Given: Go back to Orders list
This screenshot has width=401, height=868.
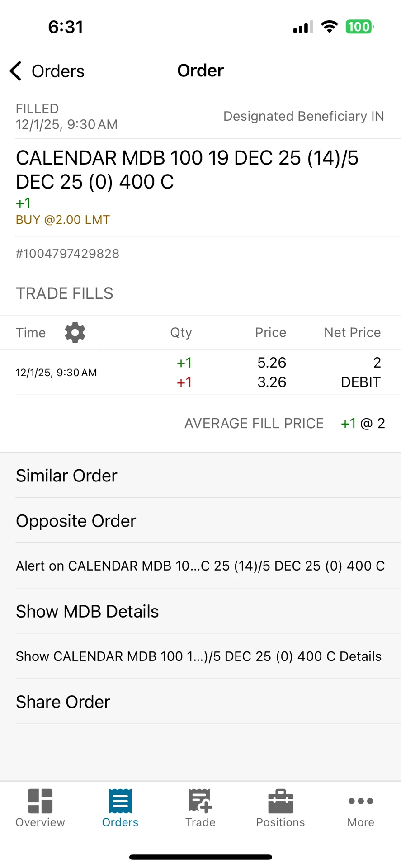Looking at the screenshot, I should coord(47,71).
